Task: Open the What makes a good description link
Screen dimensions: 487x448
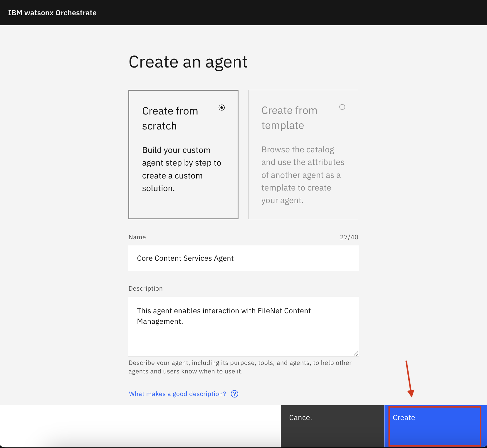Action: [x=177, y=394]
